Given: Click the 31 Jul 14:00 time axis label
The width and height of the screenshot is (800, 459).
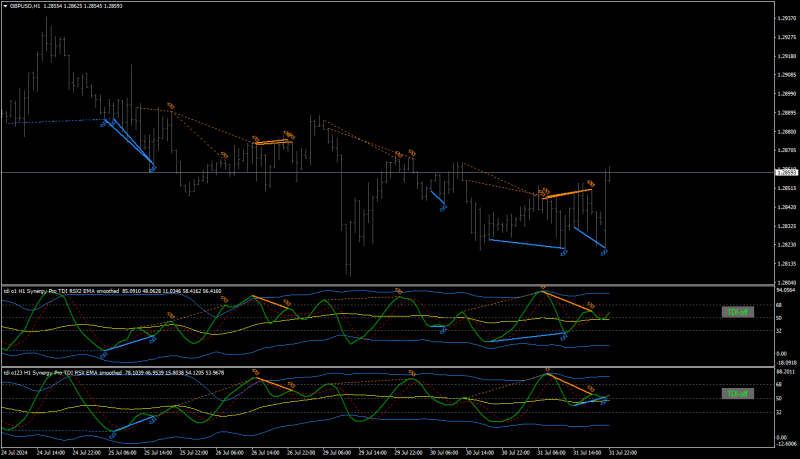Looking at the screenshot, I should pyautogui.click(x=586, y=452).
